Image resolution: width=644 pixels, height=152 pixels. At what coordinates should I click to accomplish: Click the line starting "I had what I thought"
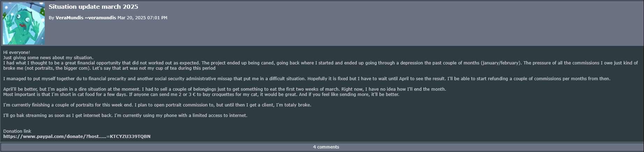[320, 63]
